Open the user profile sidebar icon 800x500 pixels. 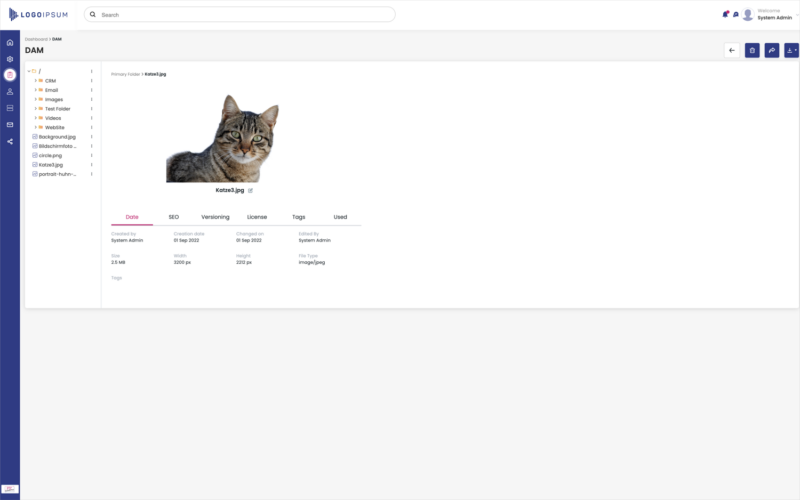coord(10,91)
